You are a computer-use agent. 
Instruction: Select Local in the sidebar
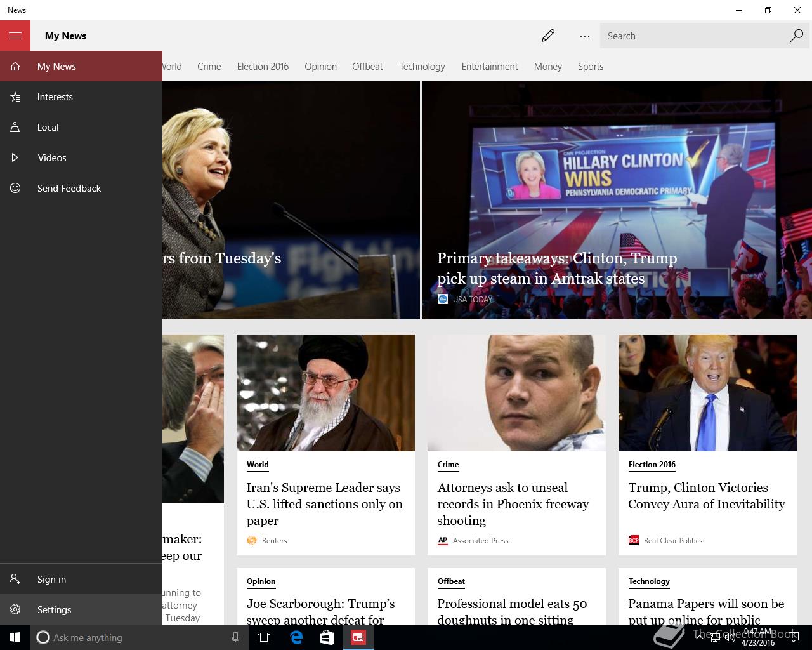click(81, 127)
